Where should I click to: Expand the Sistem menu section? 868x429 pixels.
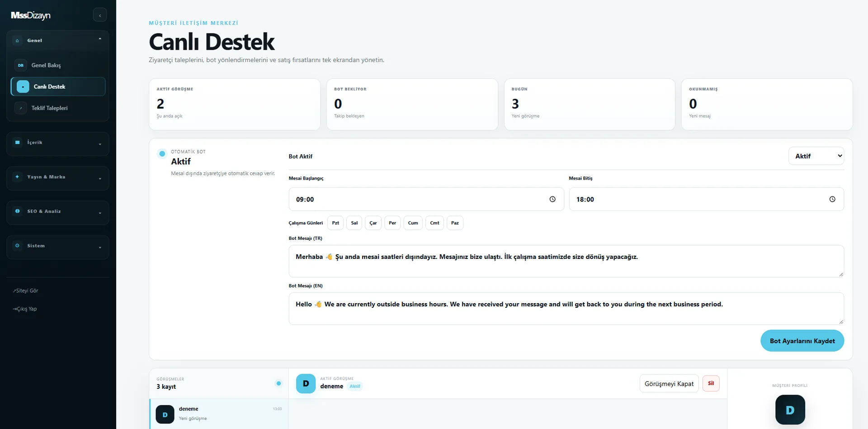coord(58,247)
